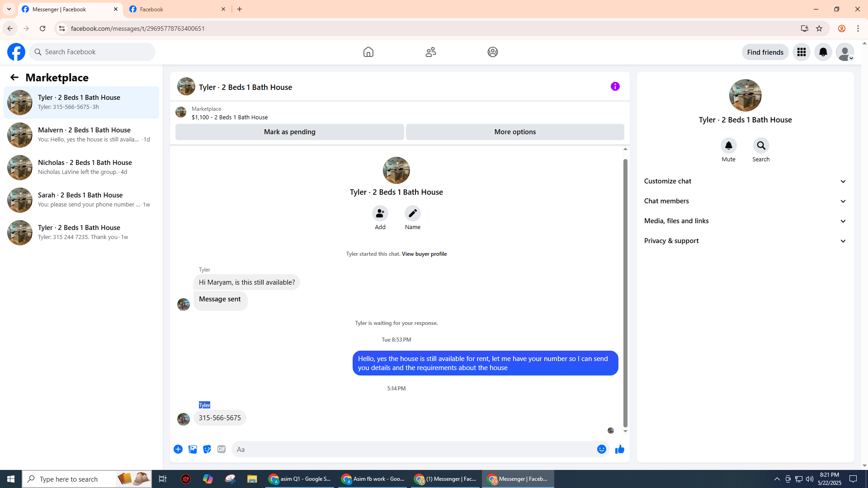The width and height of the screenshot is (868, 488).
Task: Click Find friends button
Action: 765,52
